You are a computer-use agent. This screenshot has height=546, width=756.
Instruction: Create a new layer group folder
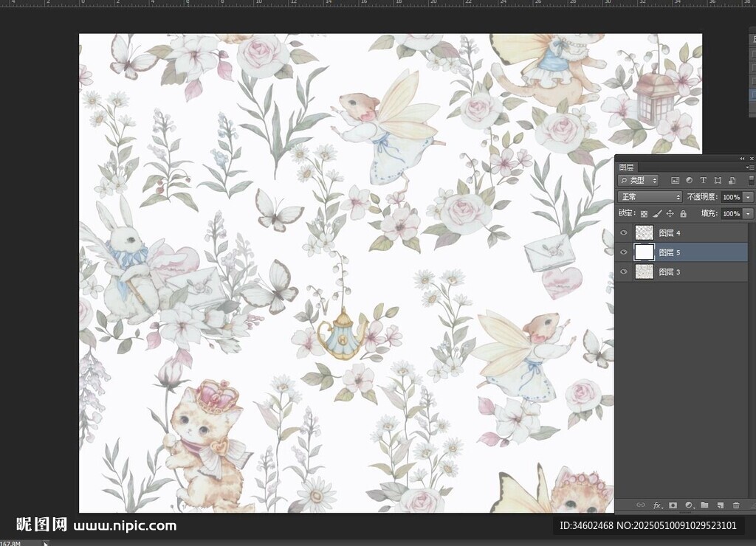point(704,505)
